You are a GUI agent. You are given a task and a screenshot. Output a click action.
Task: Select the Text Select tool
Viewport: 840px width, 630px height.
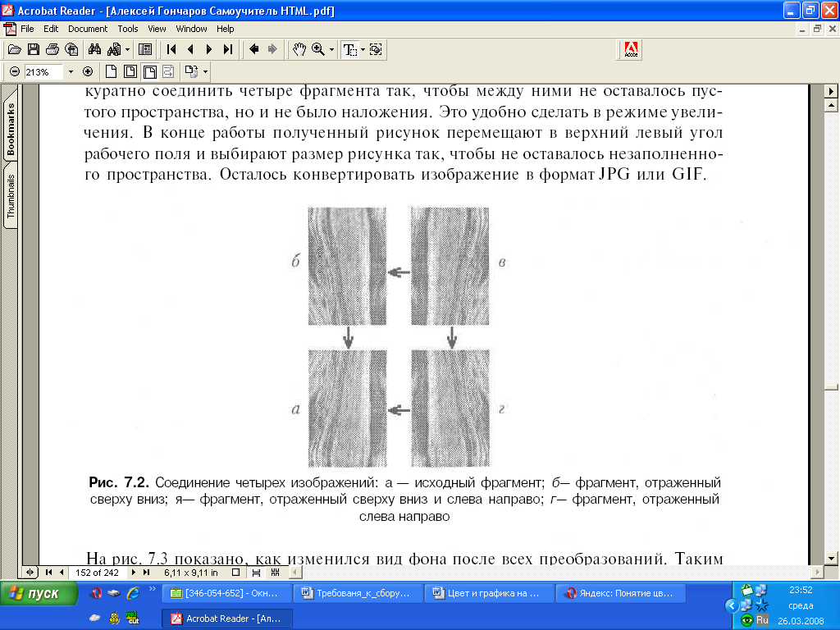click(x=349, y=50)
